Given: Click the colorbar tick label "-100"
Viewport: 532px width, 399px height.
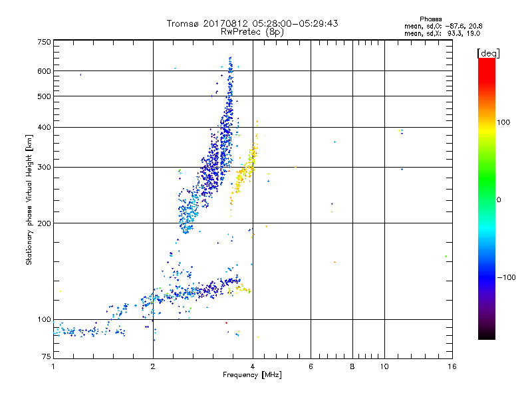Looking at the screenshot, I should tap(506, 277).
